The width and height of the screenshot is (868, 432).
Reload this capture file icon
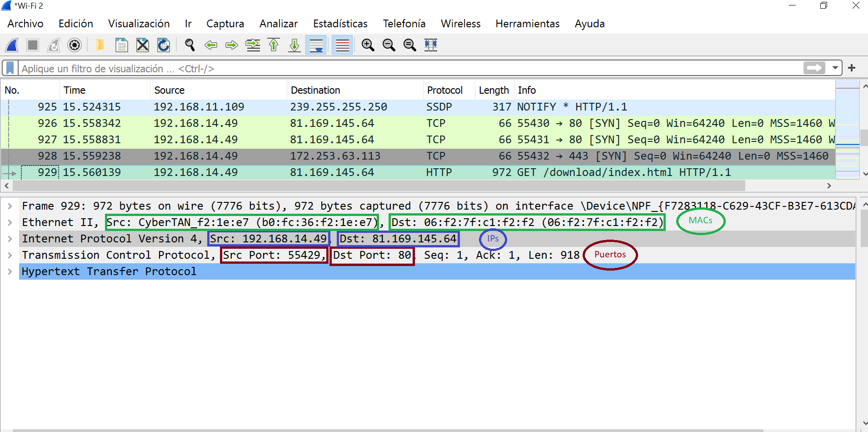tap(164, 45)
